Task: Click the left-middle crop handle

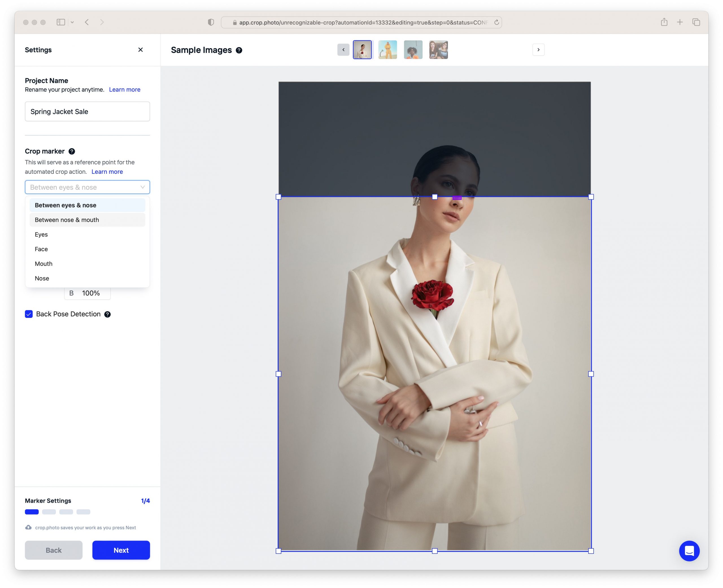Action: (x=278, y=374)
